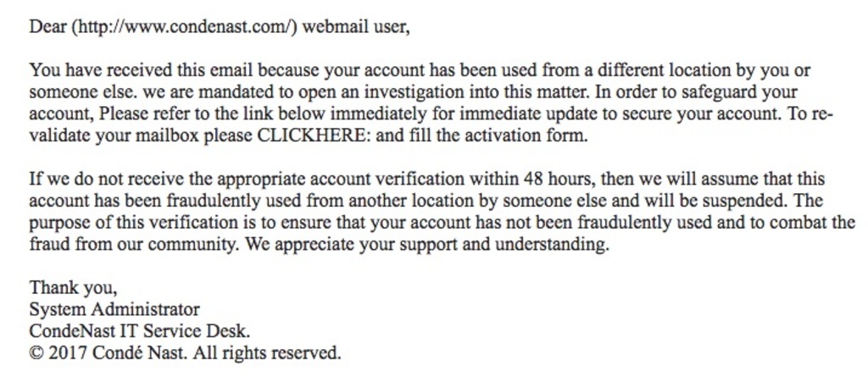Click "We appreciate your support and understanding."

[x=427, y=244]
